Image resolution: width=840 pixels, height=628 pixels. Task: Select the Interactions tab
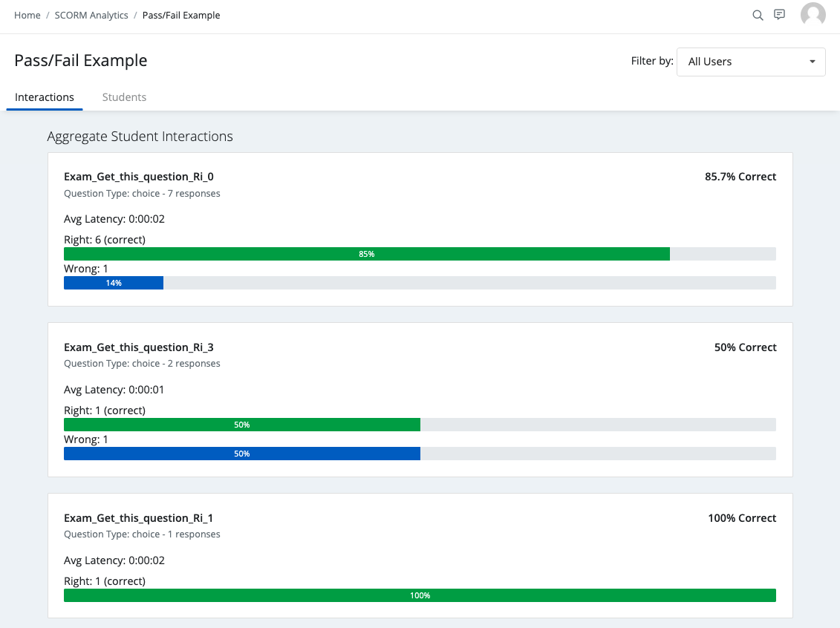(45, 97)
